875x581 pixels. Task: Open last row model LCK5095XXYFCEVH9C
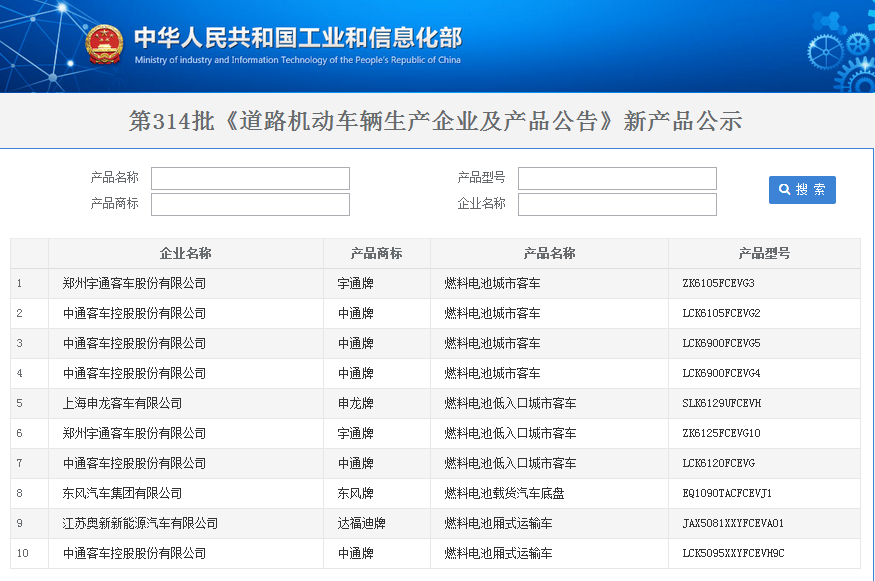click(x=733, y=553)
